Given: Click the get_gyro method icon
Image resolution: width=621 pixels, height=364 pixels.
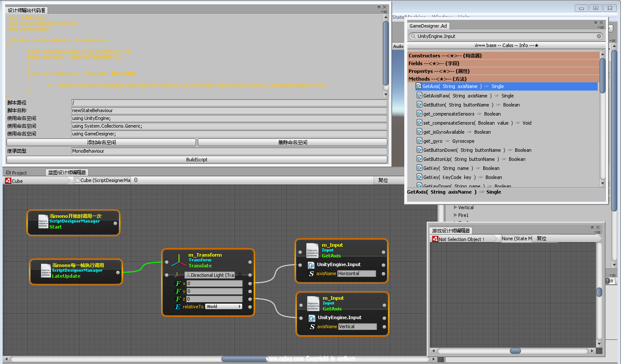Looking at the screenshot, I should click(420, 141).
